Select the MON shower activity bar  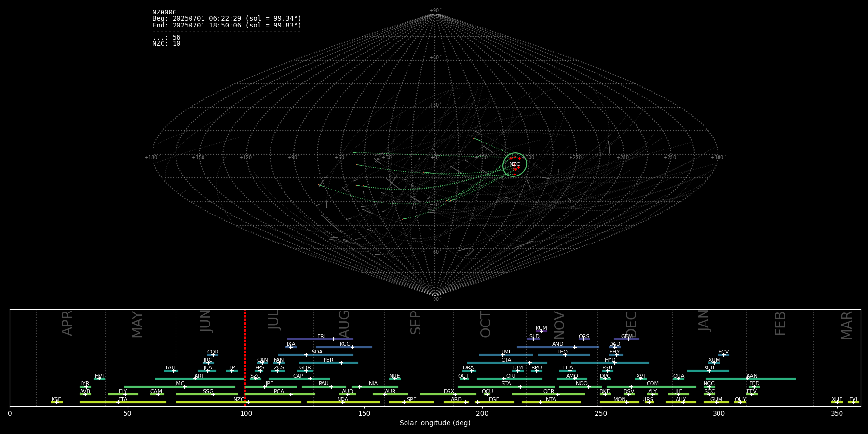pos(620,402)
